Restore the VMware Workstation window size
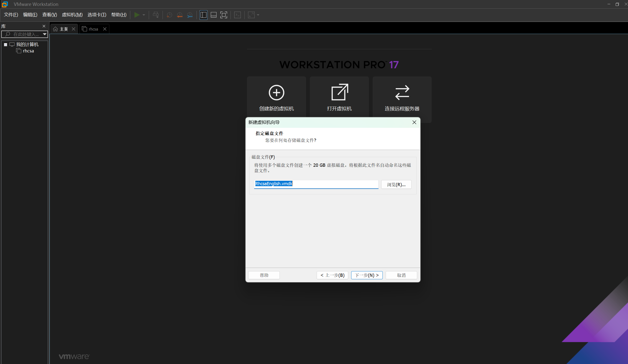 (x=617, y=4)
